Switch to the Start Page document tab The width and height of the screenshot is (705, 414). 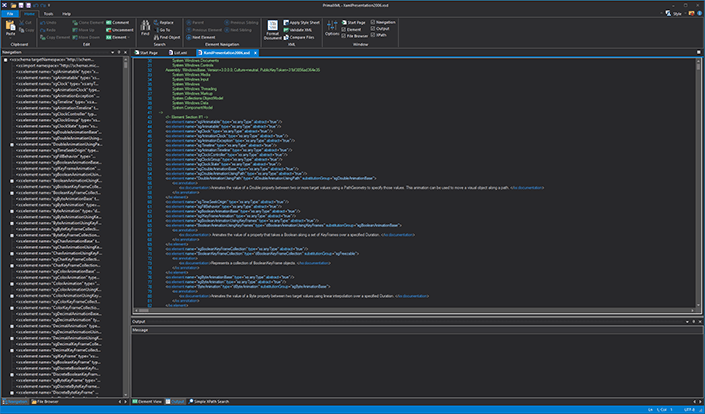[x=146, y=53]
